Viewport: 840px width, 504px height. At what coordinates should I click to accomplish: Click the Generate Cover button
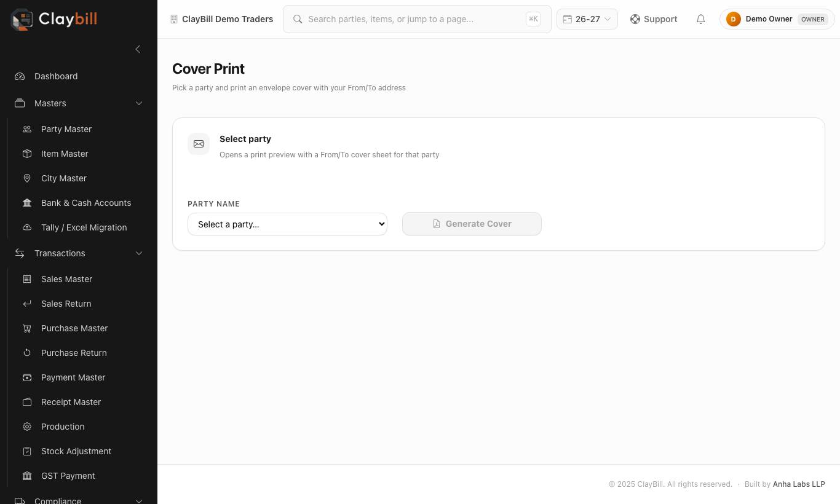click(472, 224)
